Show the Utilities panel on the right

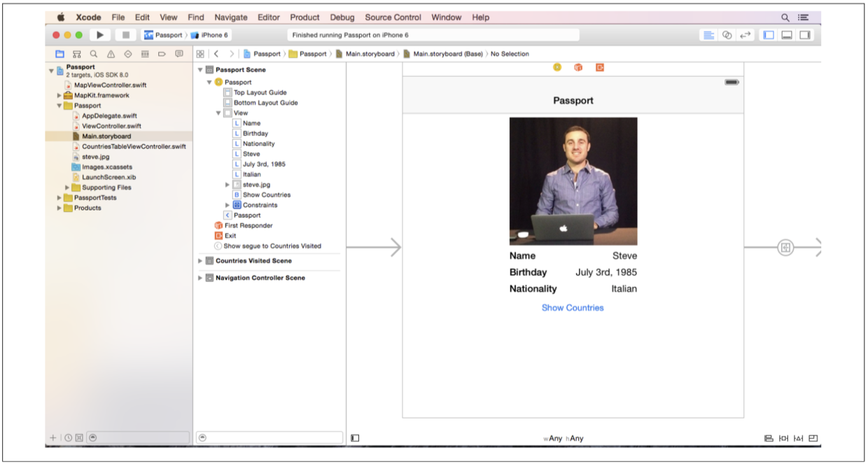[805, 35]
